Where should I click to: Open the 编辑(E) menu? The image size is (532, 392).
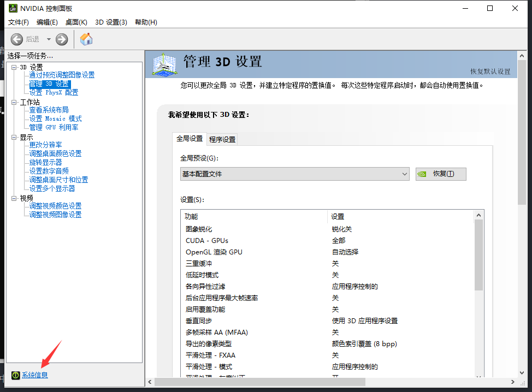tap(47, 22)
